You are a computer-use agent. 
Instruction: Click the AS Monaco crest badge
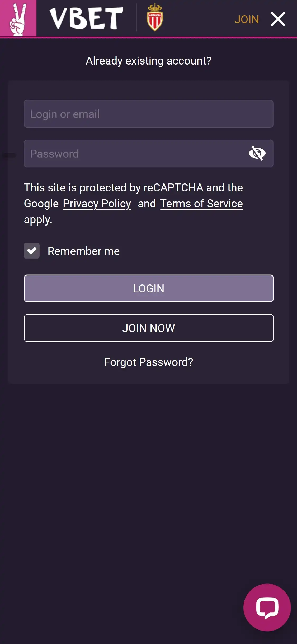[x=155, y=17]
